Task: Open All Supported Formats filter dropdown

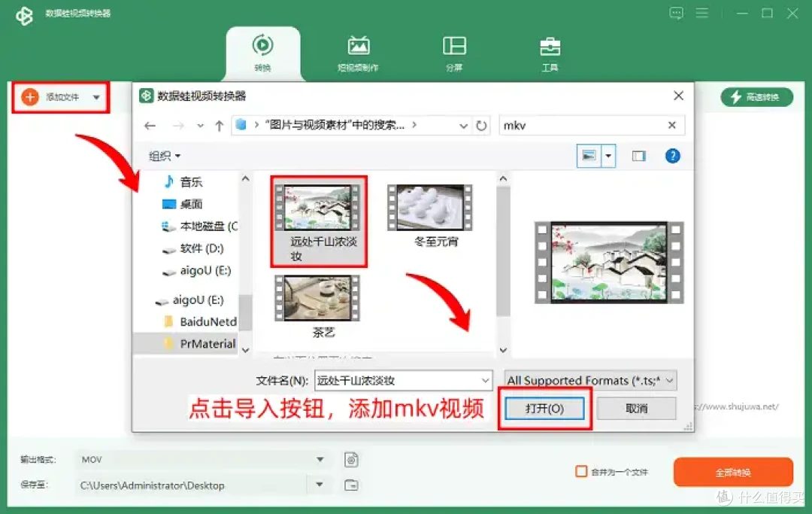Action: (590, 381)
